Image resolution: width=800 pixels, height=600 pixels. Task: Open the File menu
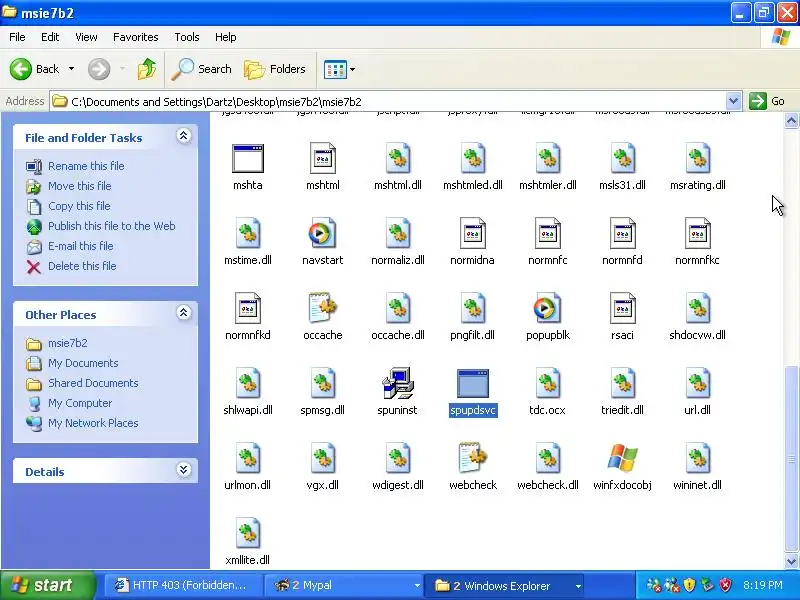(17, 37)
